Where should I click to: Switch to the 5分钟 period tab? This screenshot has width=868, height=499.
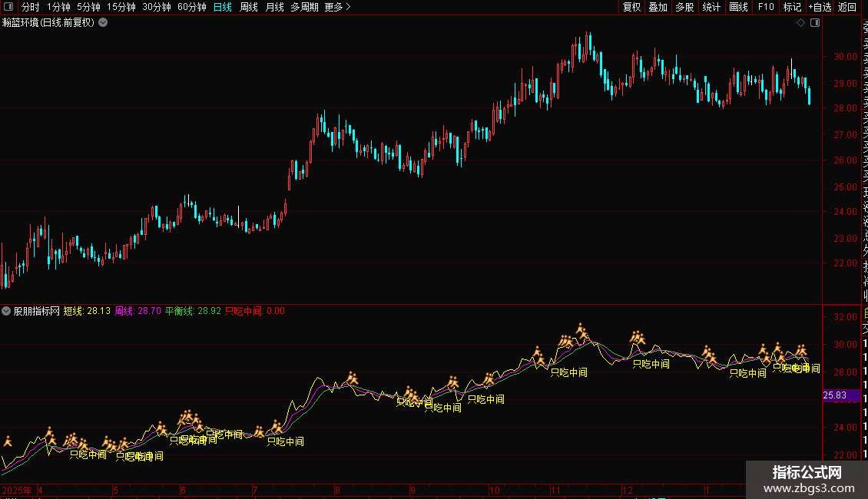pos(88,7)
